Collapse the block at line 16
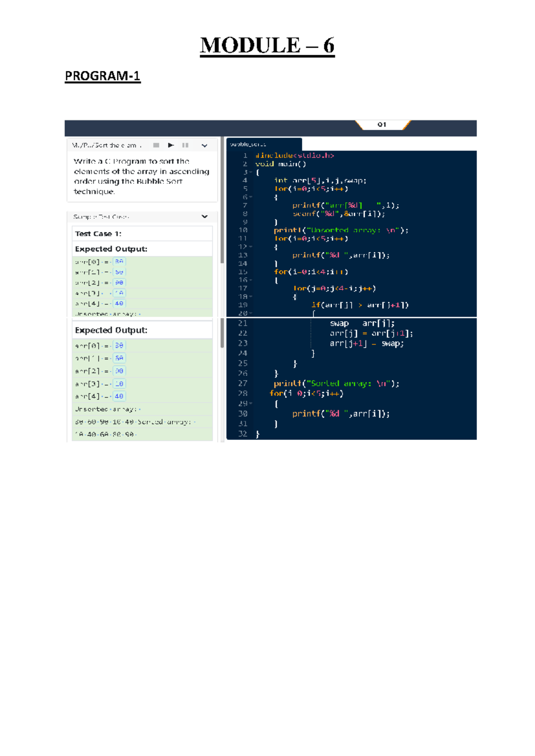The width and height of the screenshot is (535, 756). click(251, 280)
